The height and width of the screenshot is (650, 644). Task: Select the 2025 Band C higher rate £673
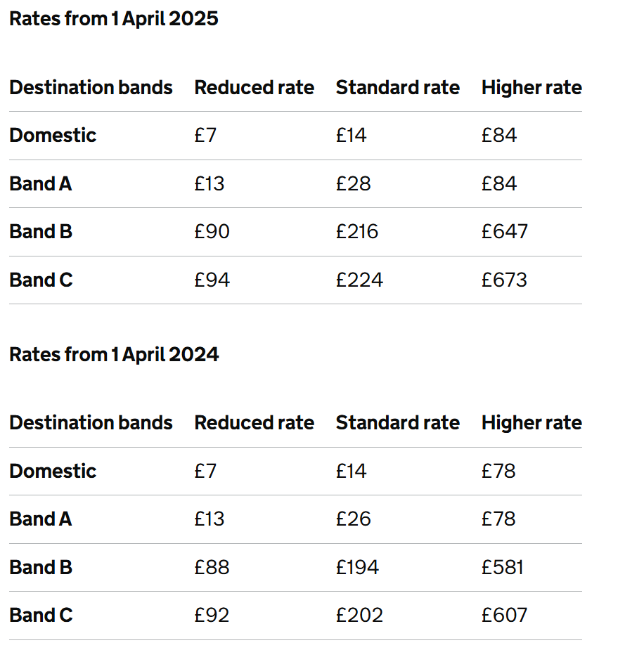tap(504, 280)
